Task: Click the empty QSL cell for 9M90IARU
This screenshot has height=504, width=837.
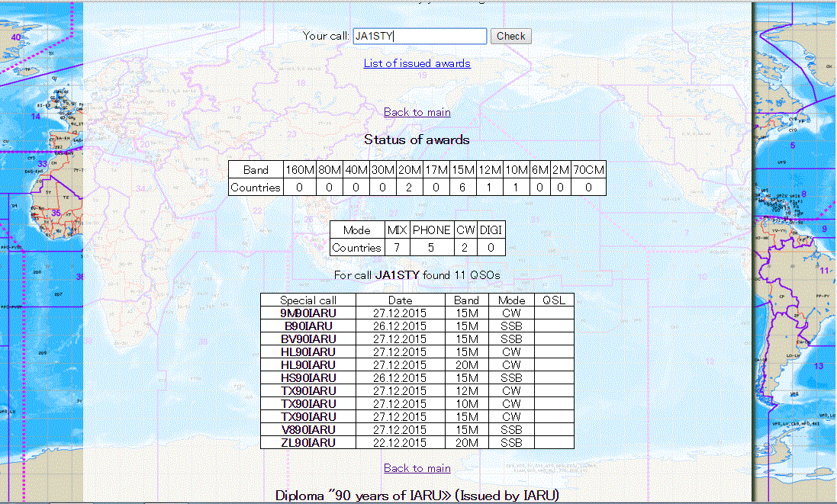Action: tap(554, 313)
